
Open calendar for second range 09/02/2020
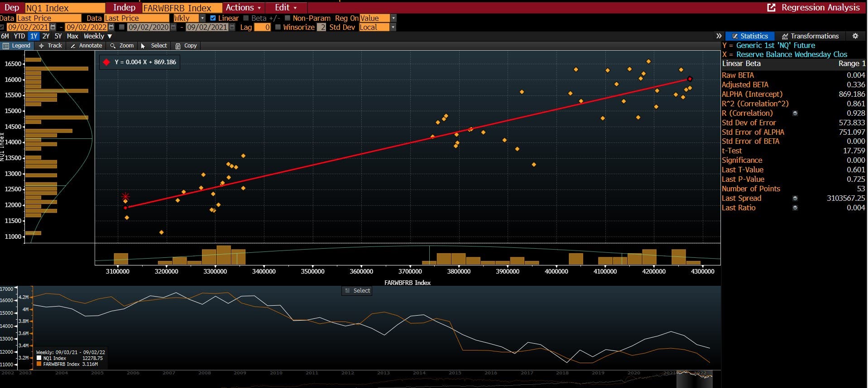click(x=173, y=27)
